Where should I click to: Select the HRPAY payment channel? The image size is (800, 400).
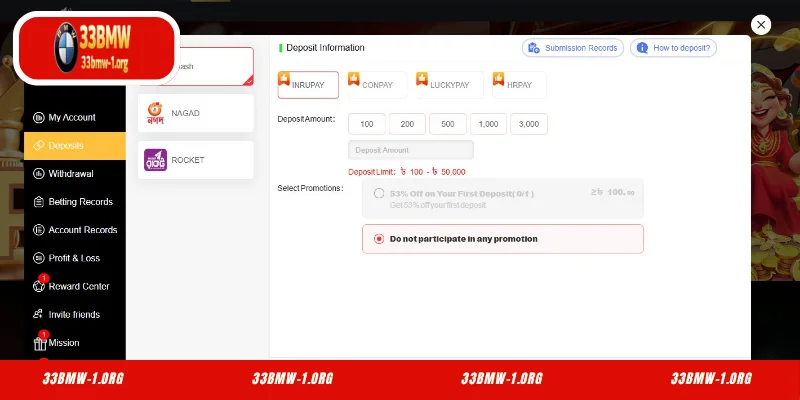519,85
